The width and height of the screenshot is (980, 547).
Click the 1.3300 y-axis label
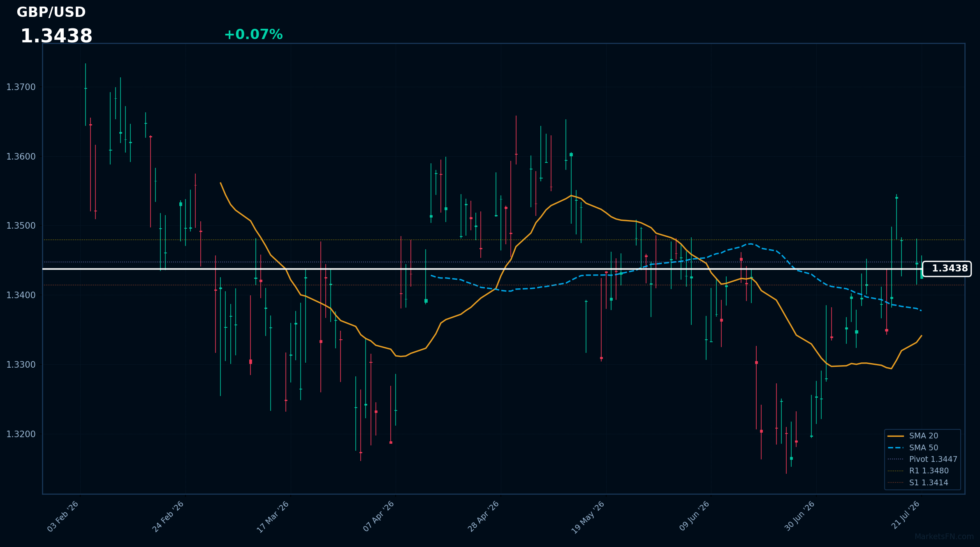click(x=21, y=365)
